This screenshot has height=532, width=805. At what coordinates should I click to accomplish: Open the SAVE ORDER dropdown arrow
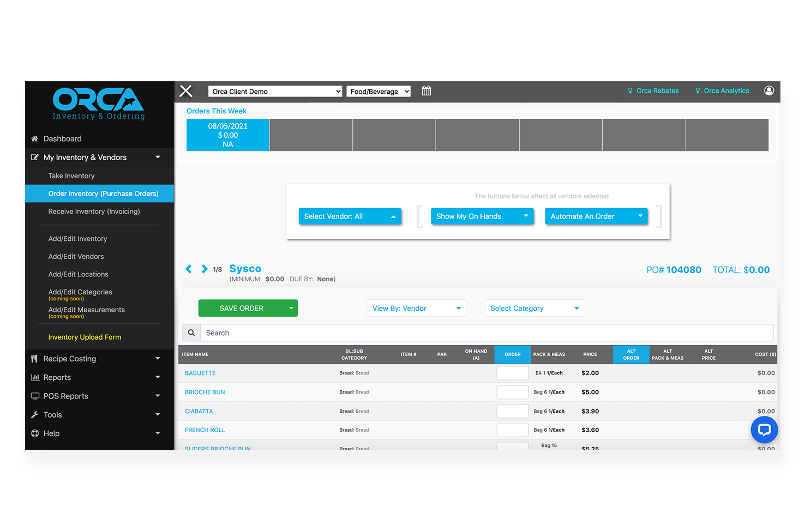[291, 309]
